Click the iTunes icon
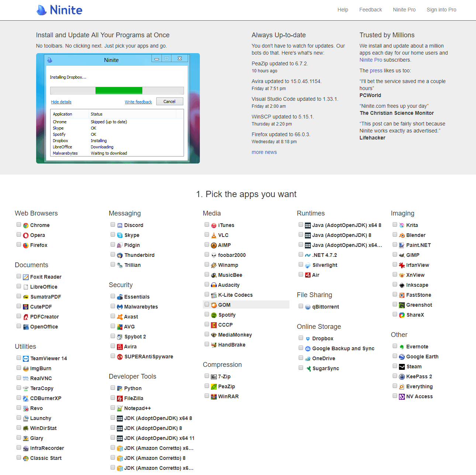This screenshot has height=475, width=476. pos(214,226)
